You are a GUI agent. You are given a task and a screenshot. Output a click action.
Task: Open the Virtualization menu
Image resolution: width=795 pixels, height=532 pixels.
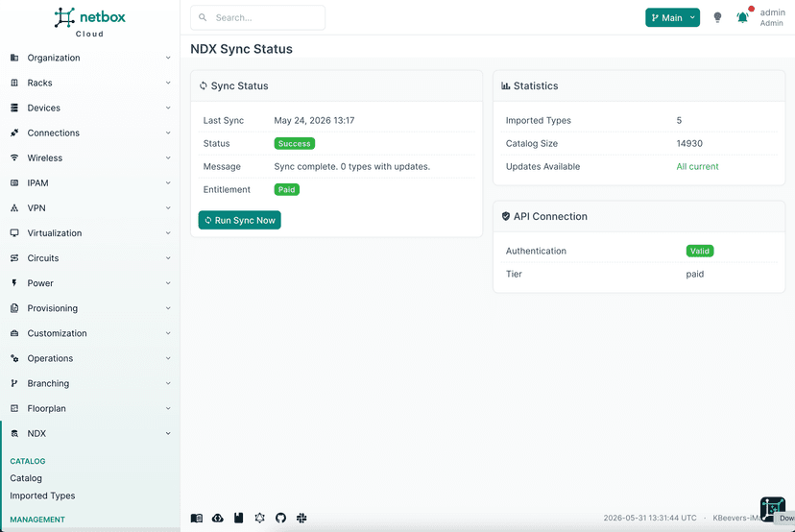(90, 232)
